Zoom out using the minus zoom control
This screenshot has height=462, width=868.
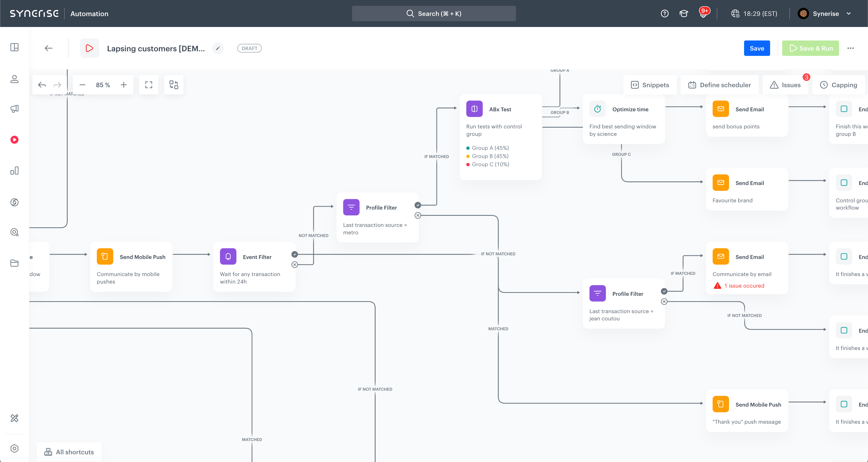pyautogui.click(x=82, y=85)
